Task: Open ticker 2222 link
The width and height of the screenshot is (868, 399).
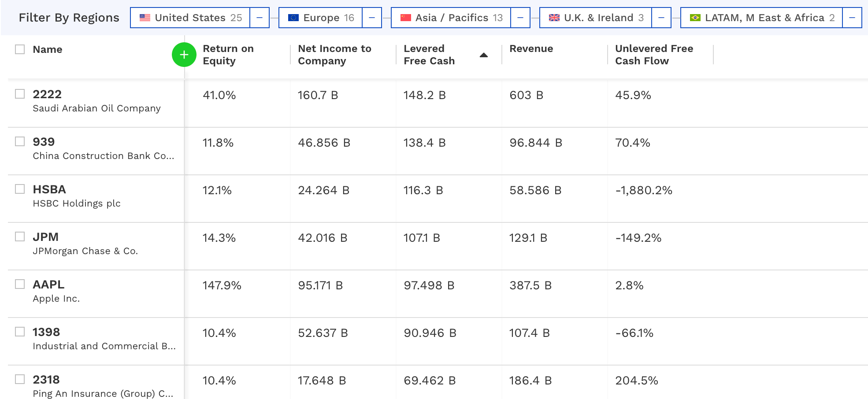Action: click(x=47, y=94)
